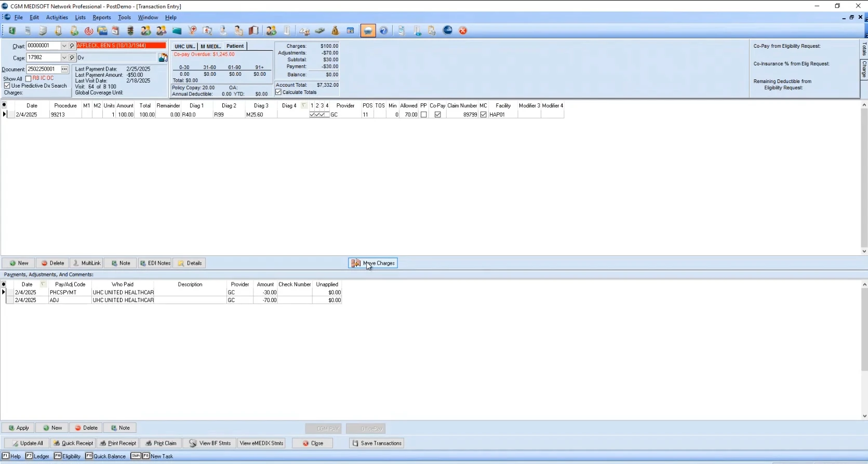Viewport: 868px width, 464px height.
Task: Click the green dollar icon in the toolbar
Action: 12,31
